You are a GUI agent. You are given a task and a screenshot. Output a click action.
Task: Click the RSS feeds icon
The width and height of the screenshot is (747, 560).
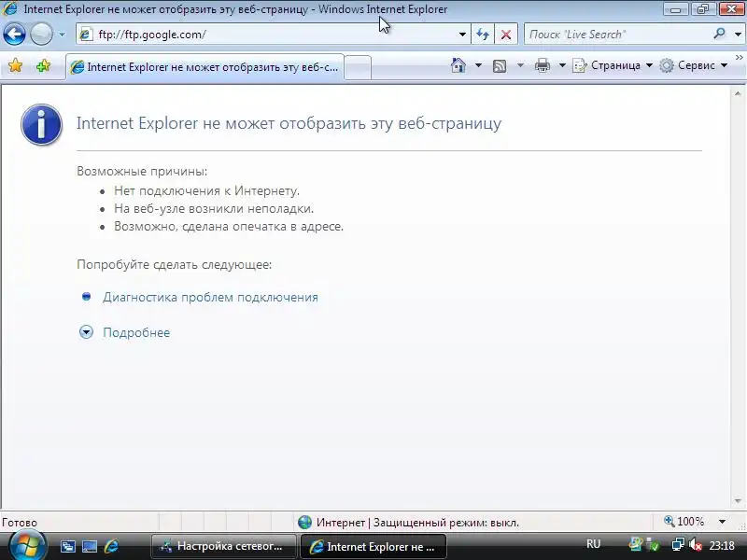(500, 65)
